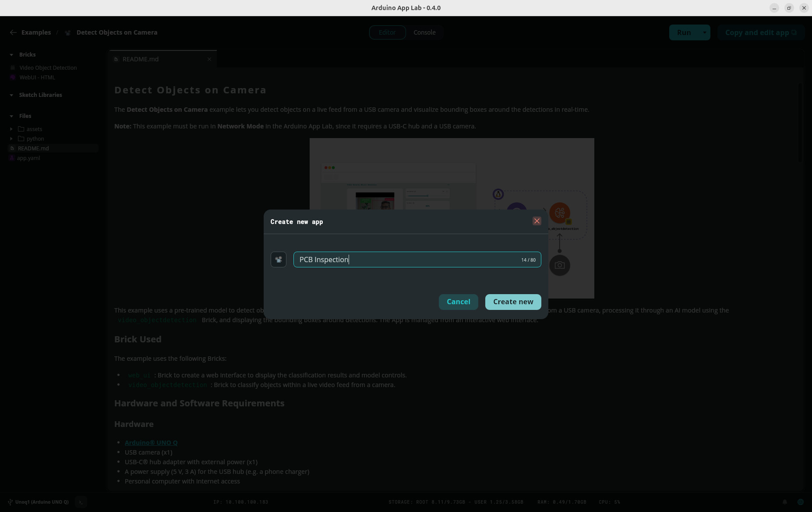Click the README vertical scrollbar
The image size is (812, 512).
pos(800,123)
